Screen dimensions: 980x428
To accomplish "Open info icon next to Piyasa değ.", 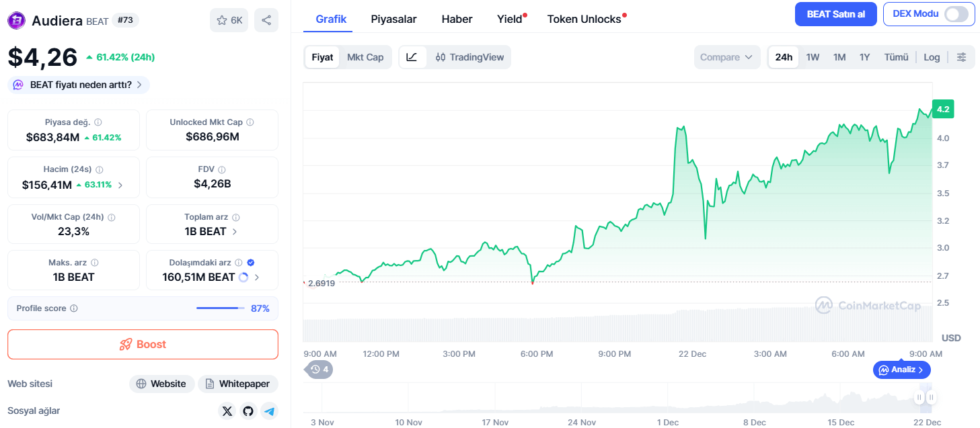I will pyautogui.click(x=98, y=122).
